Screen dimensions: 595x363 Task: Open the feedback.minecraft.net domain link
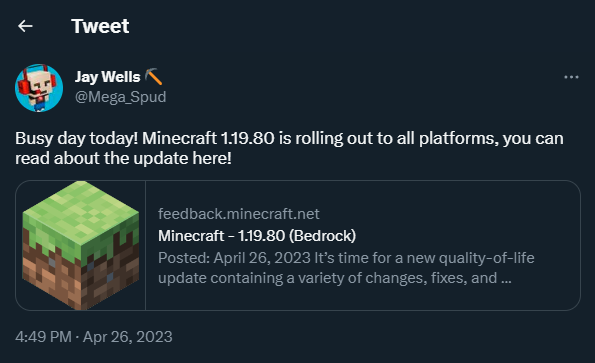point(239,214)
